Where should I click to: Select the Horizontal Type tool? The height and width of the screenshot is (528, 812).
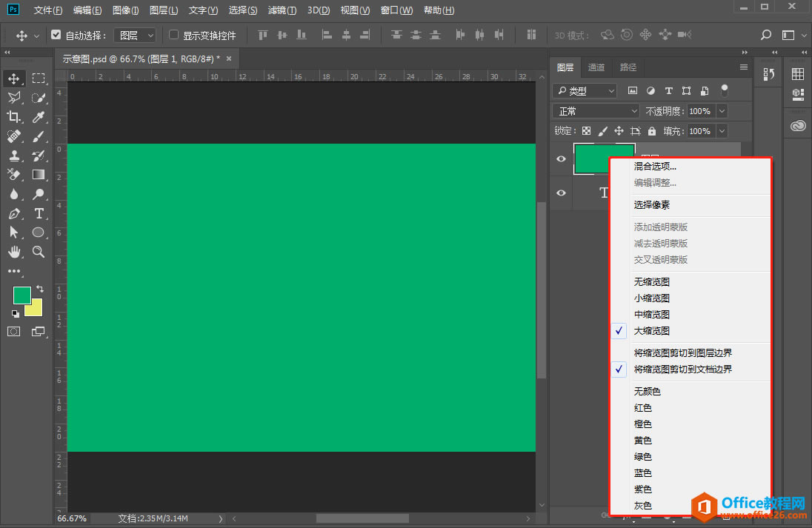point(39,213)
